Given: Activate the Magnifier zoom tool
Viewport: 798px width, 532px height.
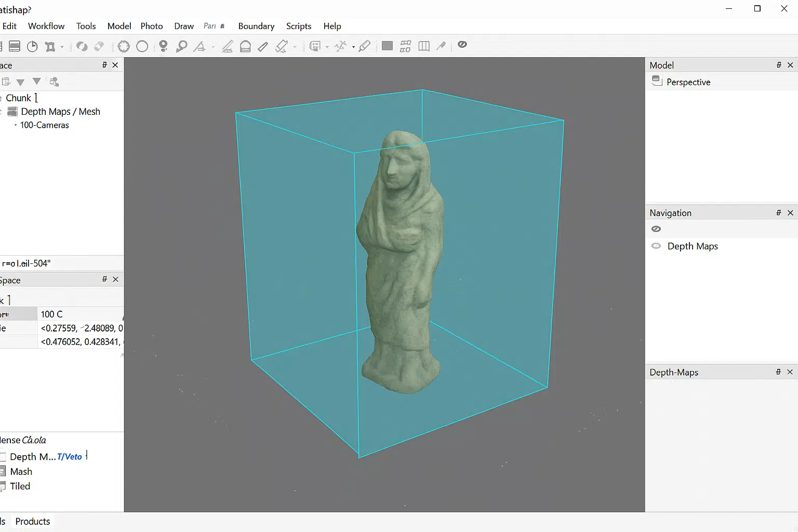Looking at the screenshot, I should coord(181,46).
